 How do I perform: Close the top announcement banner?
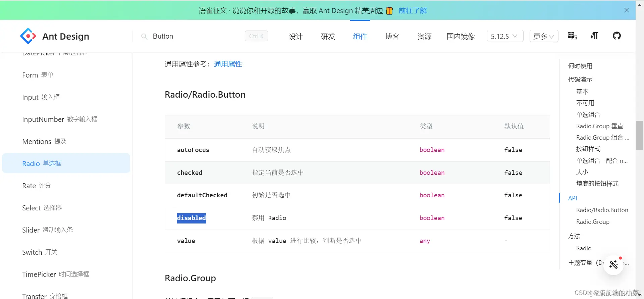coord(626,10)
